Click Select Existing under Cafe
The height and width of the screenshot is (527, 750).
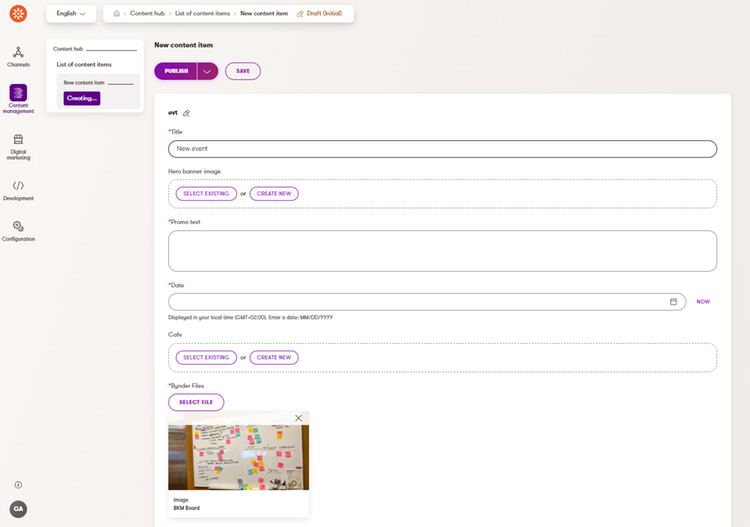tap(206, 358)
